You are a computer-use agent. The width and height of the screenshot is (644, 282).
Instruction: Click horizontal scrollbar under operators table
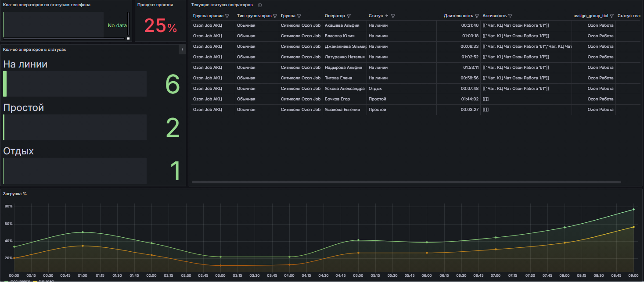pyautogui.click(x=406, y=182)
